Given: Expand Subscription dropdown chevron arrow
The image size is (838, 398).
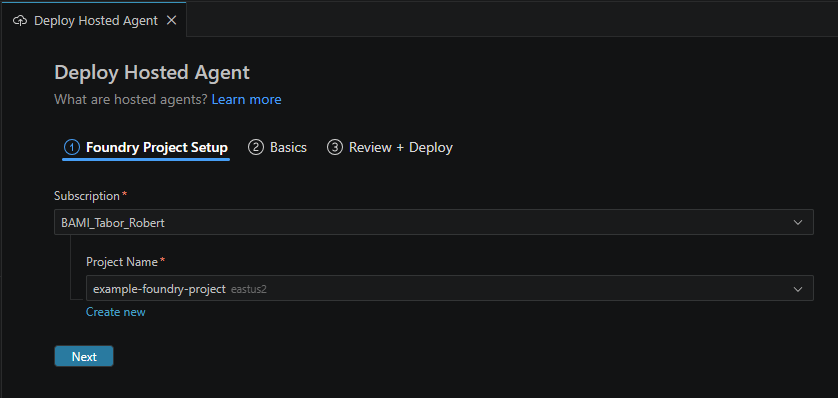Looking at the screenshot, I should 798,222.
